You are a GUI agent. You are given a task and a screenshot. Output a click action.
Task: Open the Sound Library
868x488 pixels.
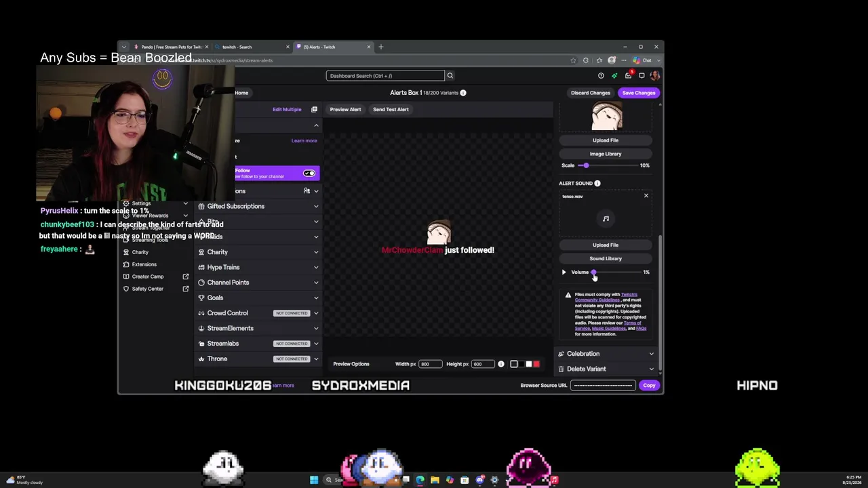point(606,258)
